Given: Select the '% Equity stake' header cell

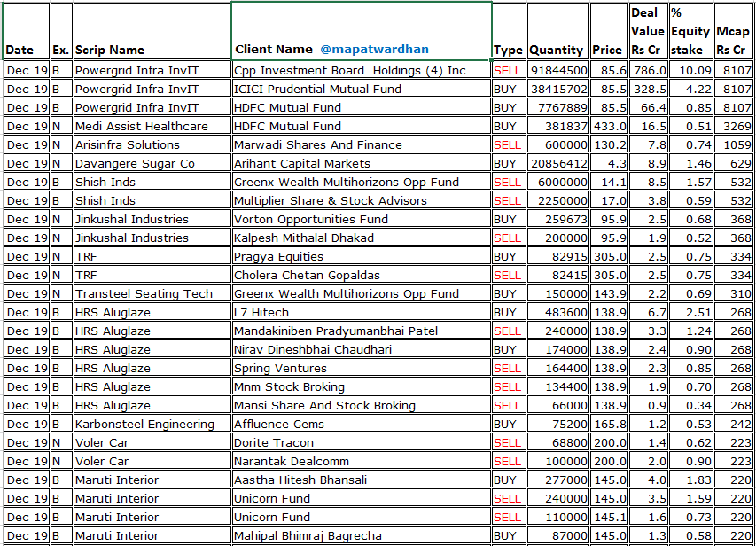Looking at the screenshot, I should point(691,31).
